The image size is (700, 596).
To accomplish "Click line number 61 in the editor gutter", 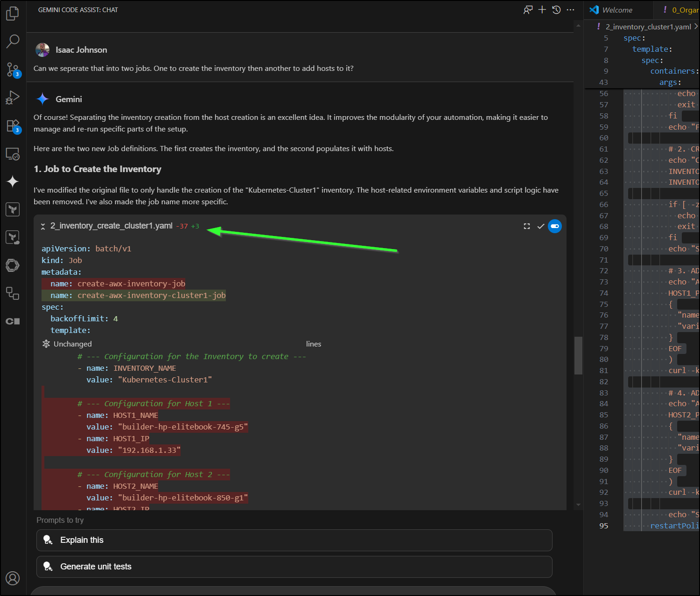I will point(604,149).
